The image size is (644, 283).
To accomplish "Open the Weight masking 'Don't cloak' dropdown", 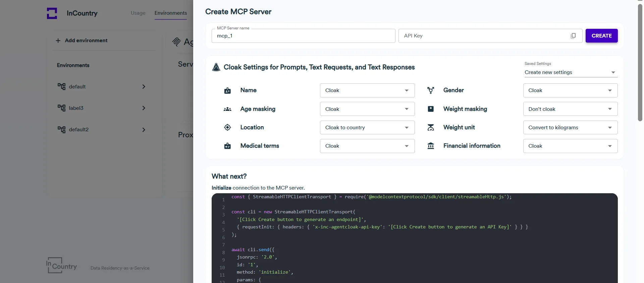I will pos(570,109).
